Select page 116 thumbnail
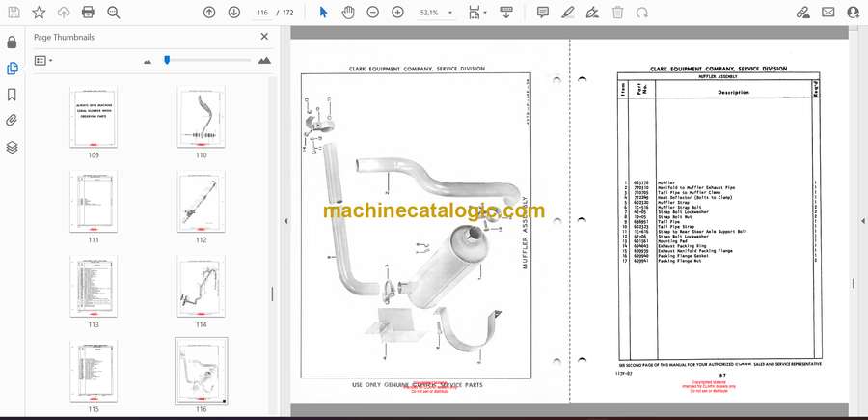 pyautogui.click(x=201, y=371)
